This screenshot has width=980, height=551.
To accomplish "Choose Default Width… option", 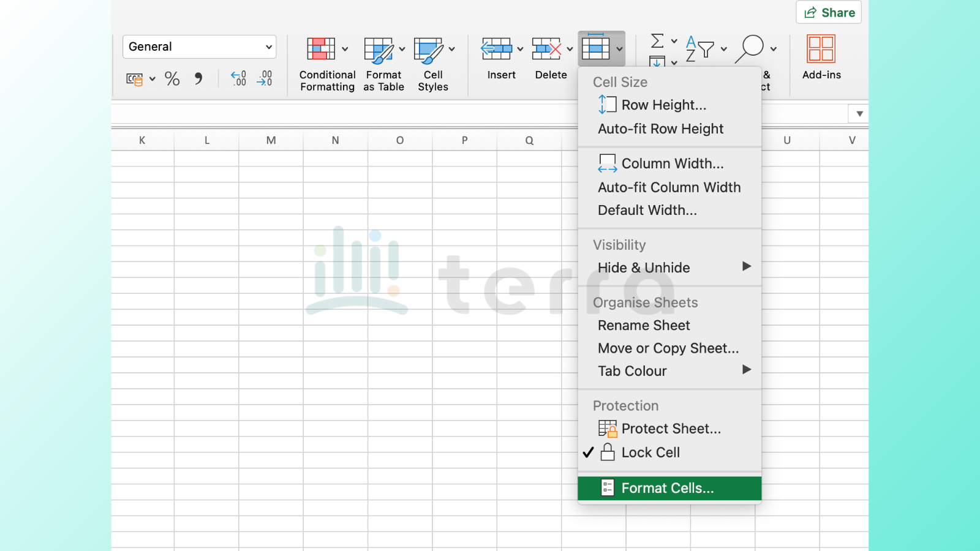I will pyautogui.click(x=669, y=210).
